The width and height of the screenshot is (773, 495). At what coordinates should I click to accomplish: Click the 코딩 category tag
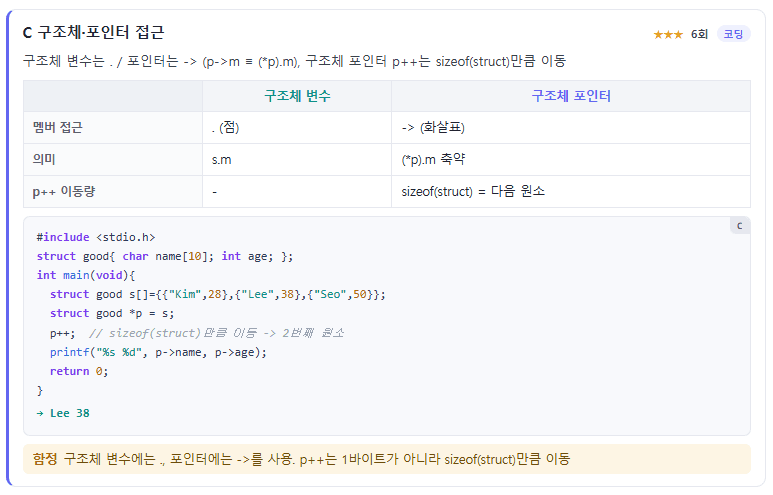[733, 34]
